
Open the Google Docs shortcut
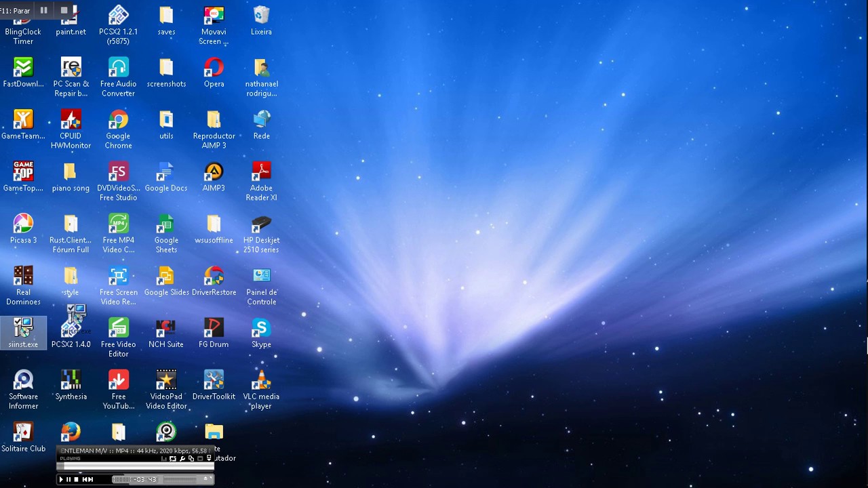tap(166, 177)
